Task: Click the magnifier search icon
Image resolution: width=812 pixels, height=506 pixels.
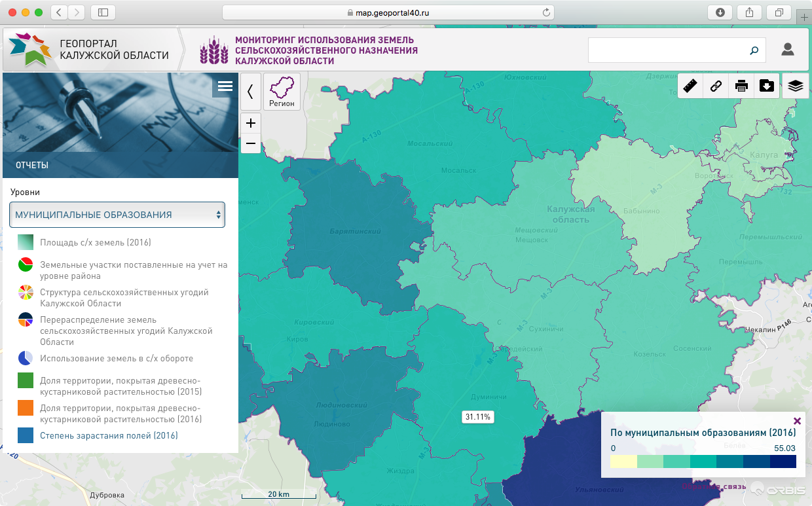Action: click(754, 50)
